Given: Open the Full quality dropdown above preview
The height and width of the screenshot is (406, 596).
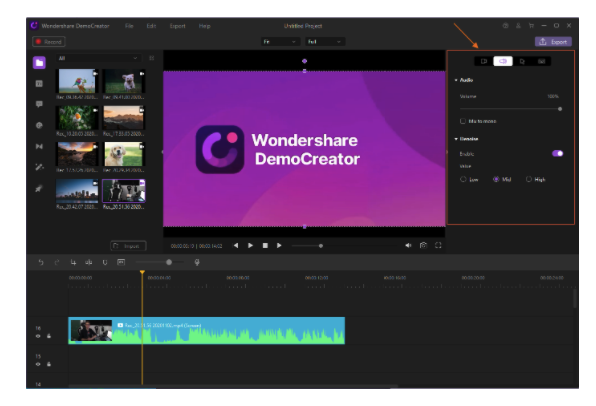Looking at the screenshot, I should 325,42.
